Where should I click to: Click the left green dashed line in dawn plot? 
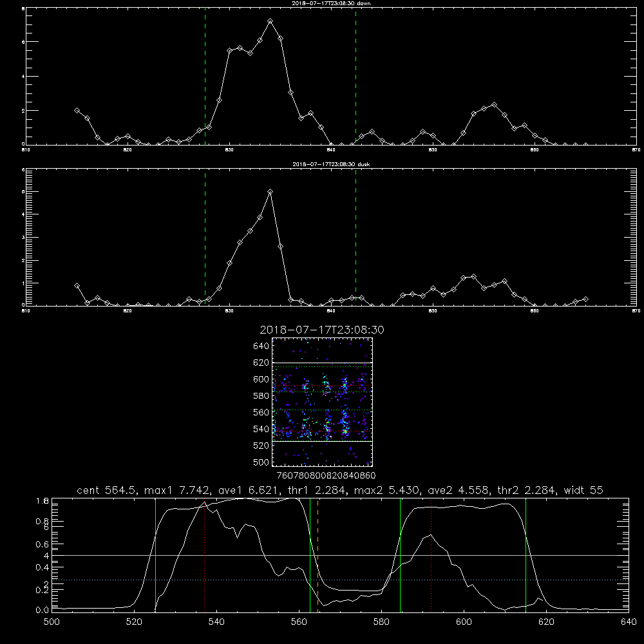pos(205,76)
